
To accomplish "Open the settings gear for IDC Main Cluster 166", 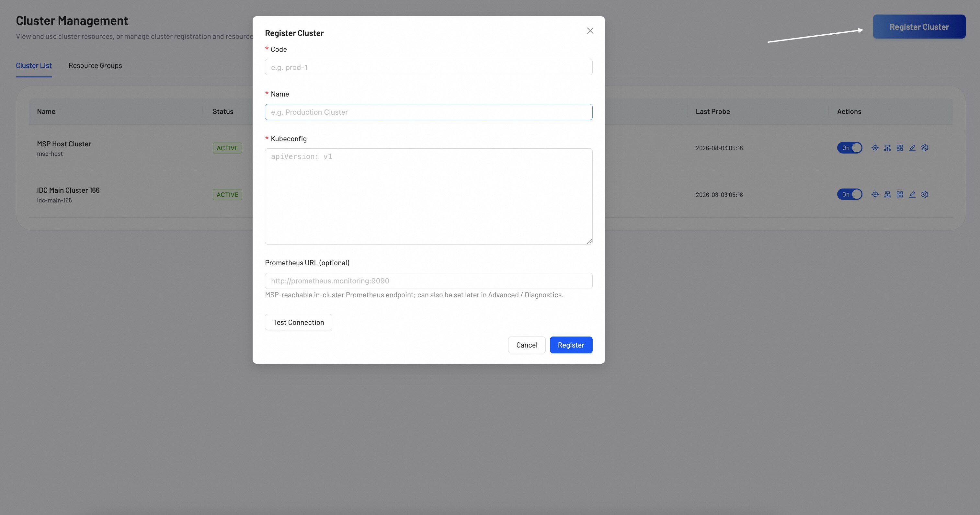I will point(925,194).
